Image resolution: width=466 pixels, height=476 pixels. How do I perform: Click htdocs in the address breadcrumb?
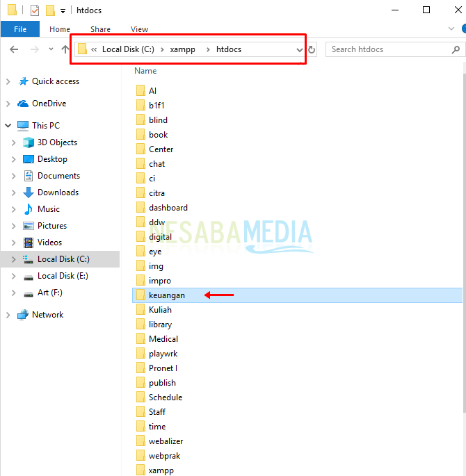229,49
